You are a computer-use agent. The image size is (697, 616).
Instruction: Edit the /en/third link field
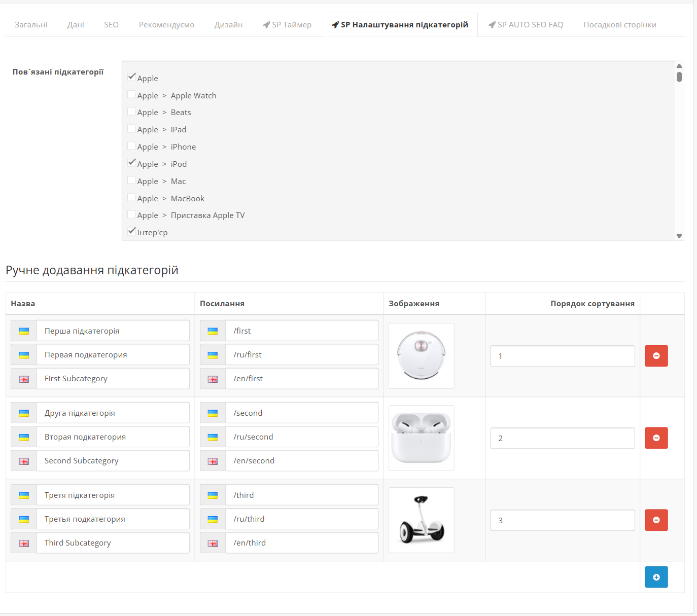click(x=302, y=543)
